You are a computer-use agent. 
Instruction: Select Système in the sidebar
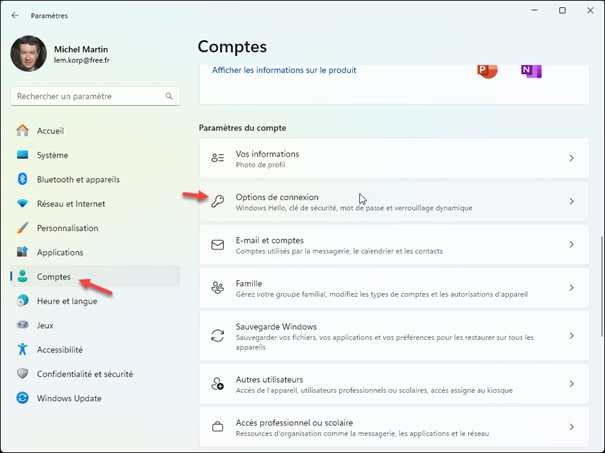click(x=52, y=155)
